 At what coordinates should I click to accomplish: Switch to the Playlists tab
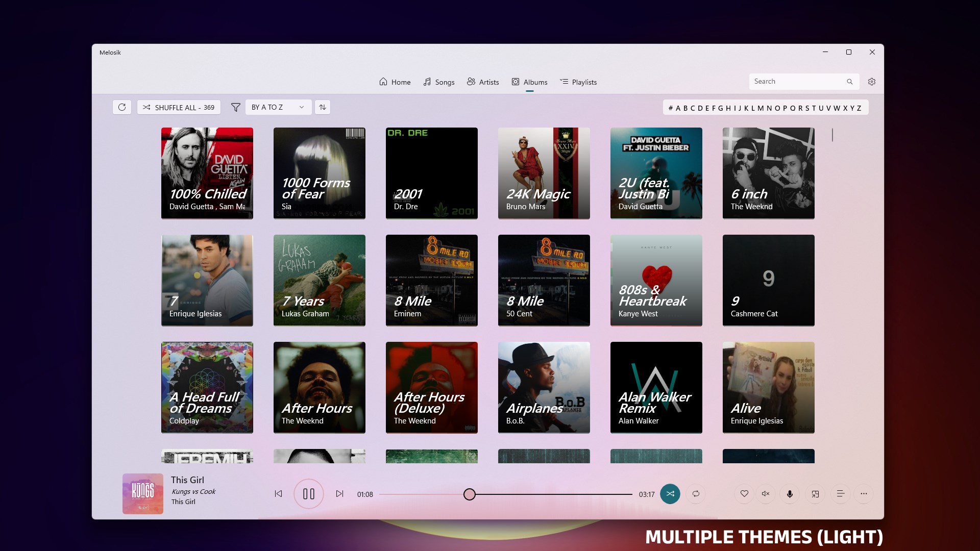click(578, 82)
